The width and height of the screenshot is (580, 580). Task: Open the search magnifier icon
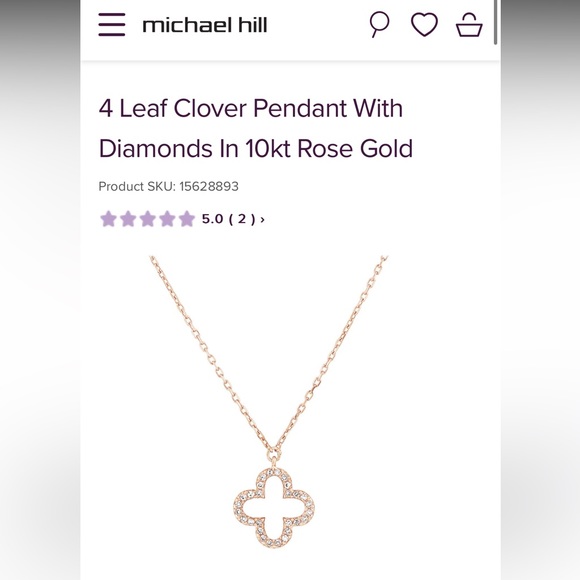379,24
